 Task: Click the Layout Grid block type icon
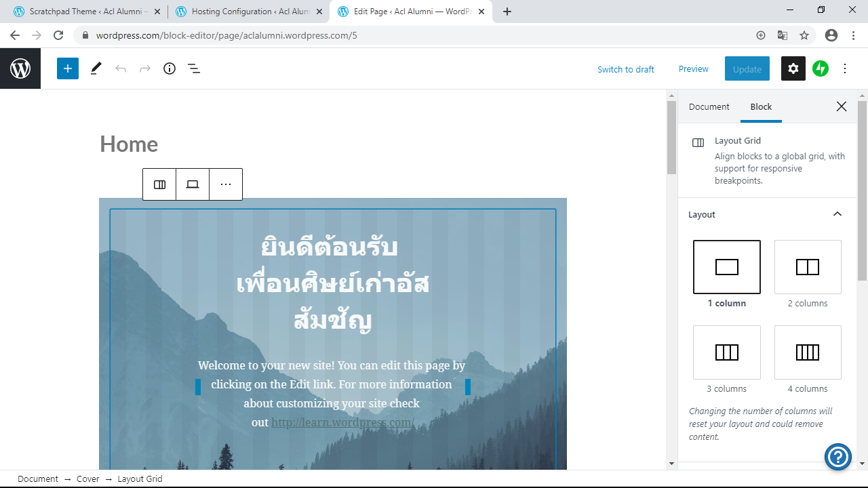(159, 184)
